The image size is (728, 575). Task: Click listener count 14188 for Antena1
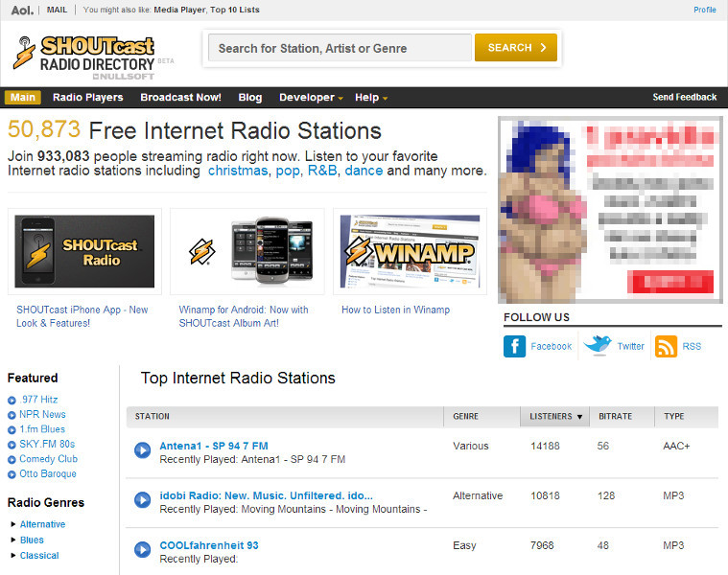point(545,446)
